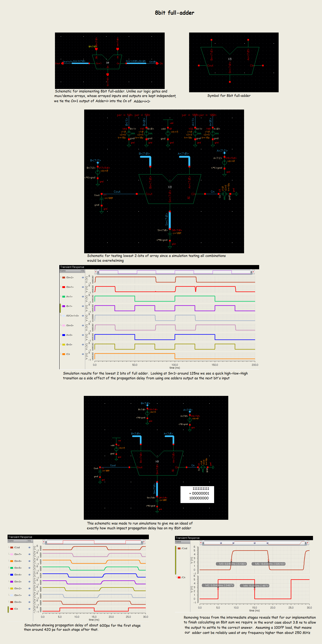Click right scroll arrow in third Transient Response
This screenshot has width=322, height=644.
point(308,543)
